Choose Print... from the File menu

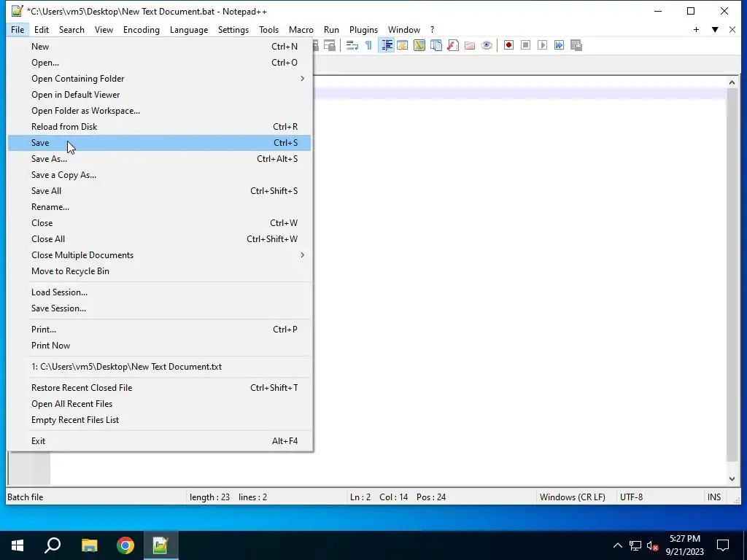(x=159, y=330)
